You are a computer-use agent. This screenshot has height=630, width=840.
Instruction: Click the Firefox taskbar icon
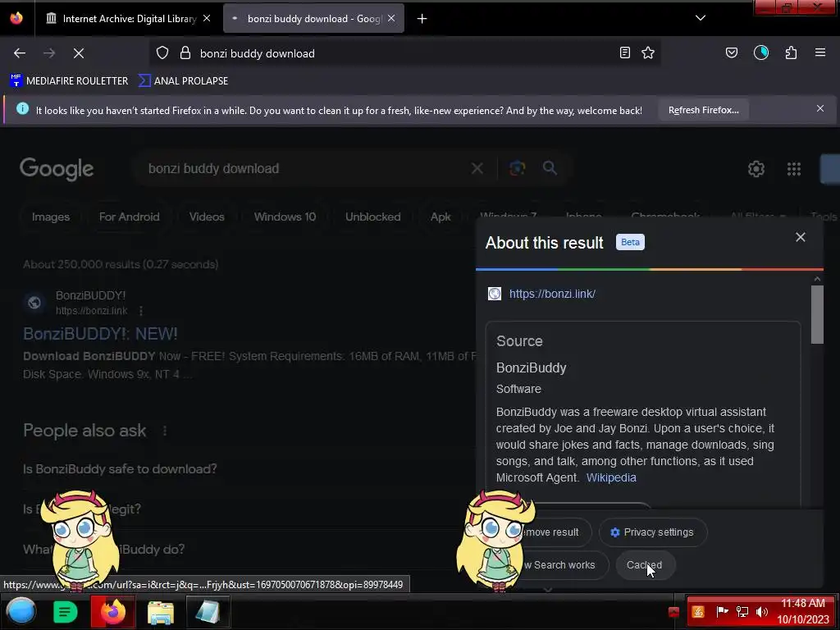coord(112,612)
